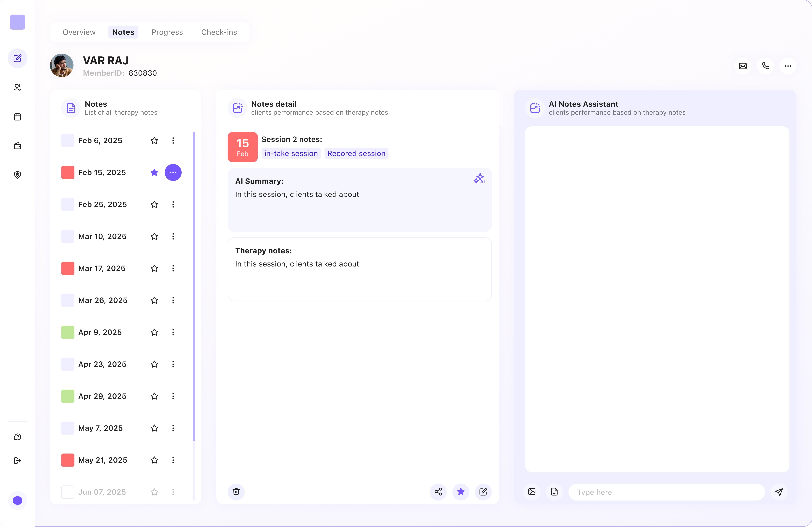Click the in-take session tag
Viewport: 812px width, 527px height.
click(291, 154)
